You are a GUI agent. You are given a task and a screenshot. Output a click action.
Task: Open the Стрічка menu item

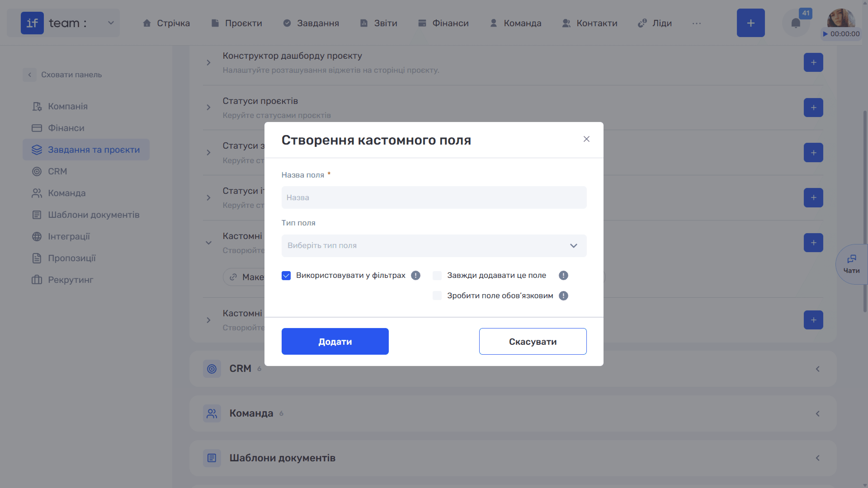point(166,23)
